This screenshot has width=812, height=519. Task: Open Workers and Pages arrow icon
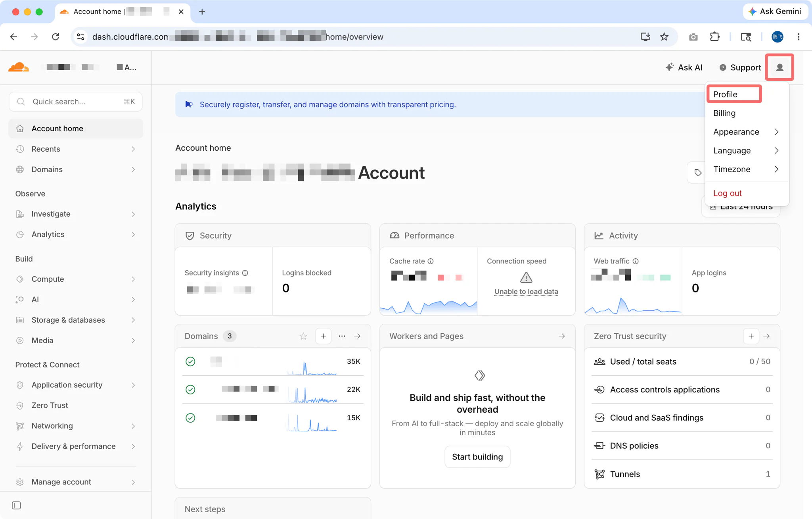(x=561, y=336)
